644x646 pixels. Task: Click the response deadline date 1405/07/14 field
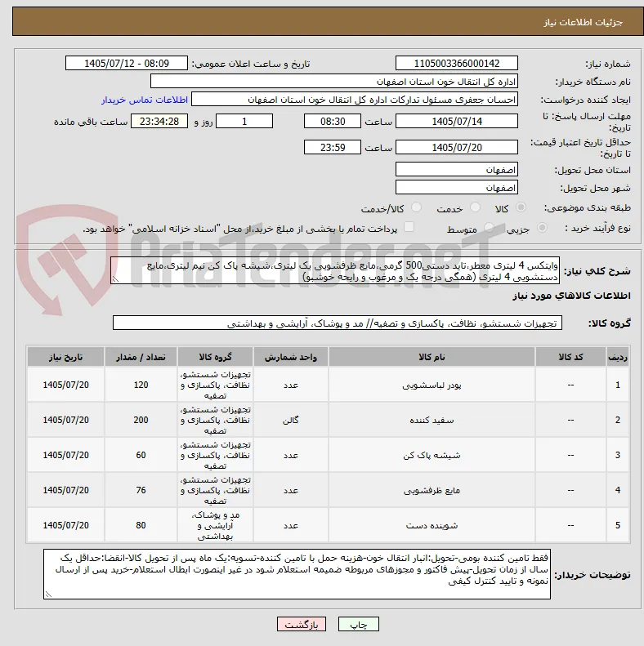pos(456,121)
